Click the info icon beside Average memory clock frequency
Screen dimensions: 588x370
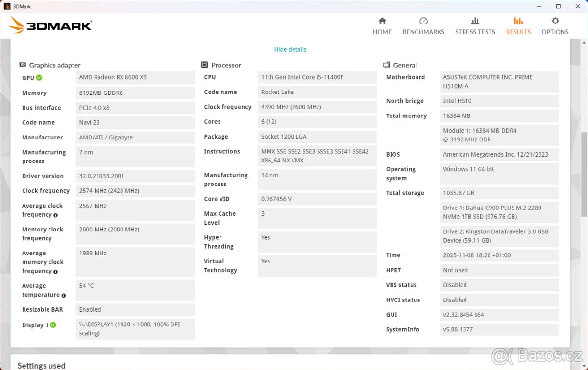55,272
